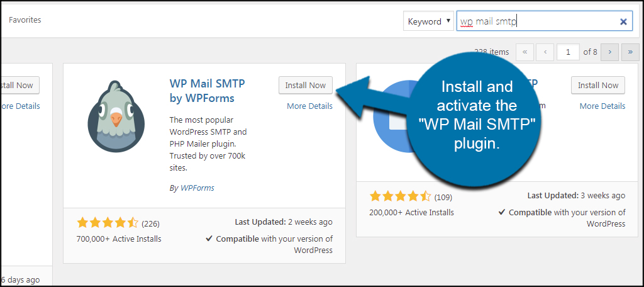Screen dimensions: 644x287
Task: Jump to the last results page arrow
Action: 630,52
